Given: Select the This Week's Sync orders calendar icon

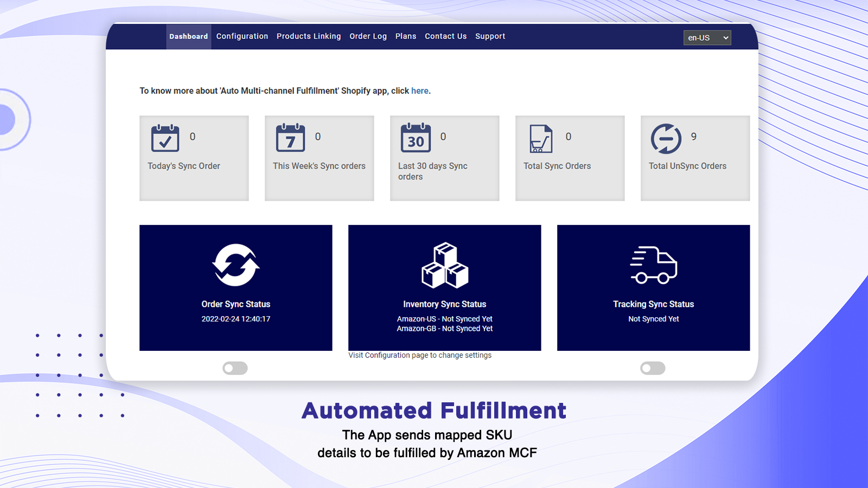Looking at the screenshot, I should 290,139.
